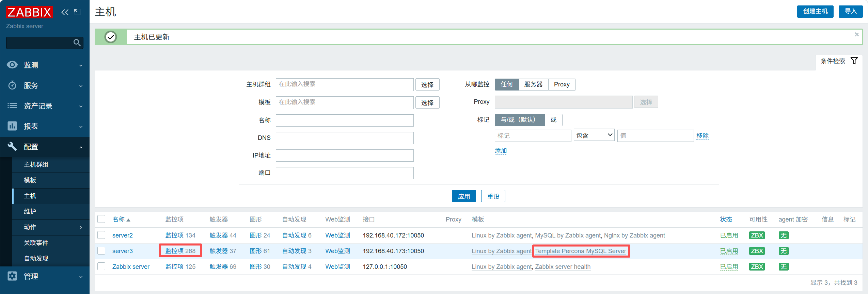Click the sidebar search magnifier icon
Viewport: 868px width, 294px height.
pyautogui.click(x=77, y=43)
